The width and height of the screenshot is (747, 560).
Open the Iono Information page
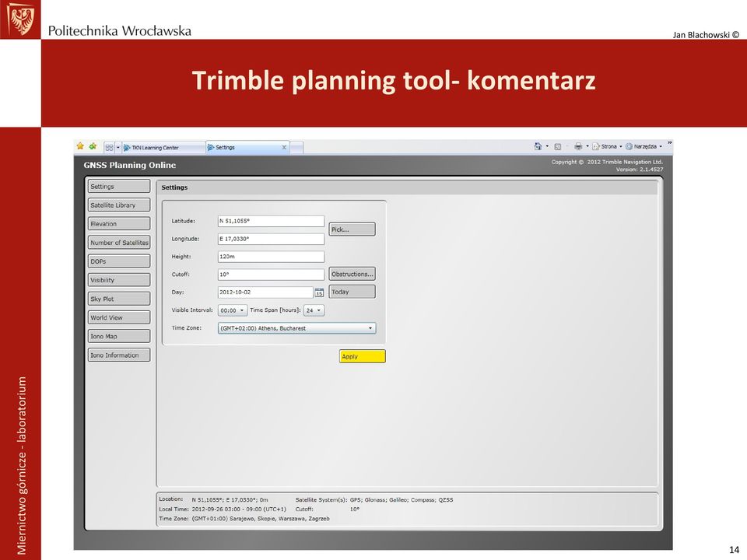coord(119,355)
